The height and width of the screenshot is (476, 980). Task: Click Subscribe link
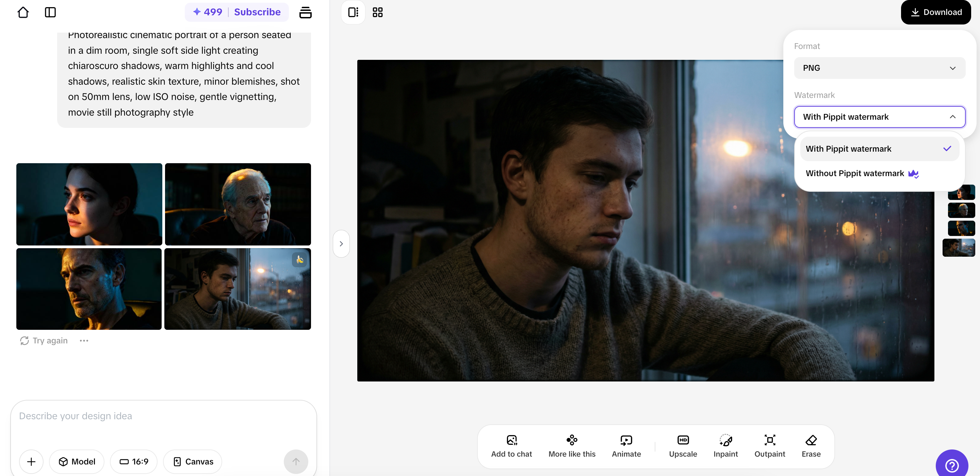coord(257,12)
